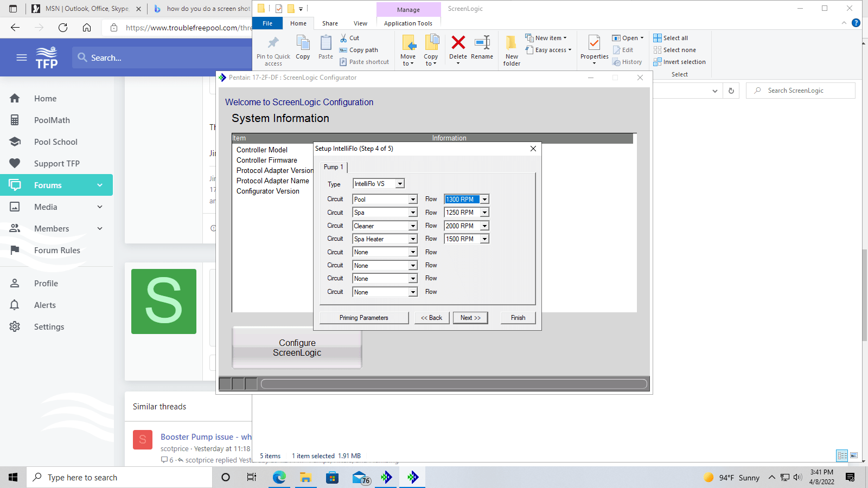This screenshot has width=868, height=488.
Task: Open the History option
Action: tap(627, 62)
